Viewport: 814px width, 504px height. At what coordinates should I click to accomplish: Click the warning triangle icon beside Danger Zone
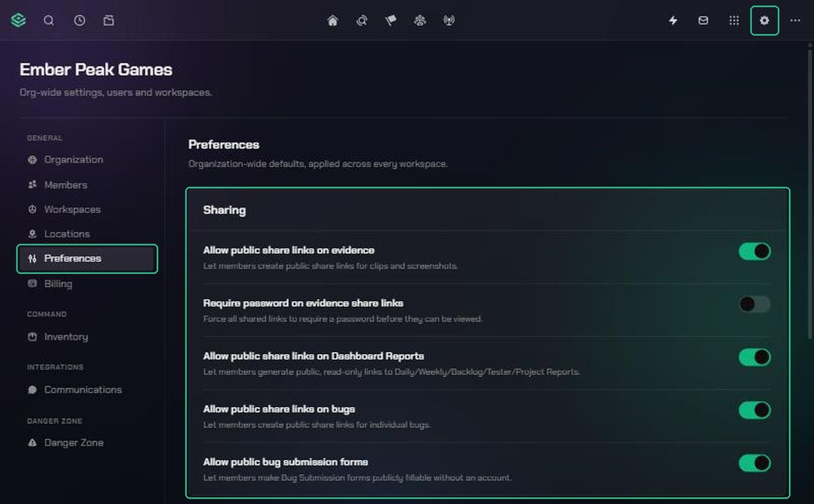click(x=33, y=443)
